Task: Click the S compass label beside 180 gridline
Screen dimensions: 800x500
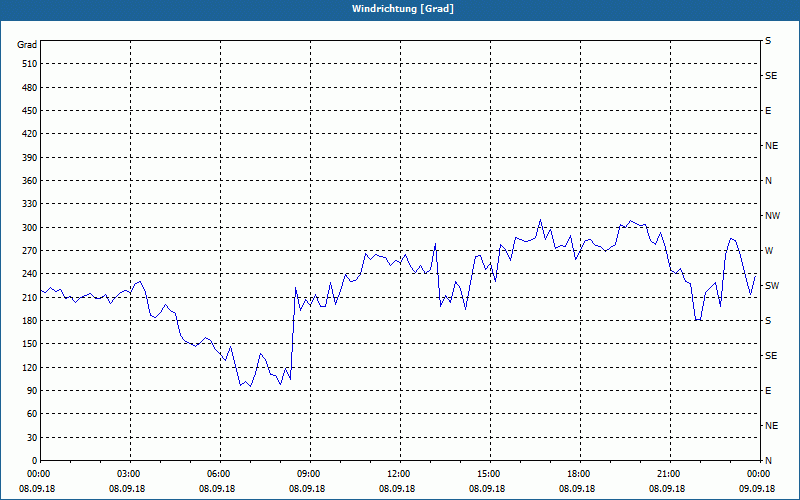Action: tap(768, 321)
